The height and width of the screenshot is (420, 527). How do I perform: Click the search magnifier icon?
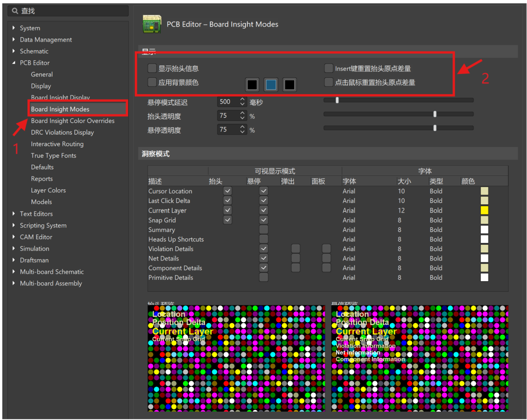(14, 11)
